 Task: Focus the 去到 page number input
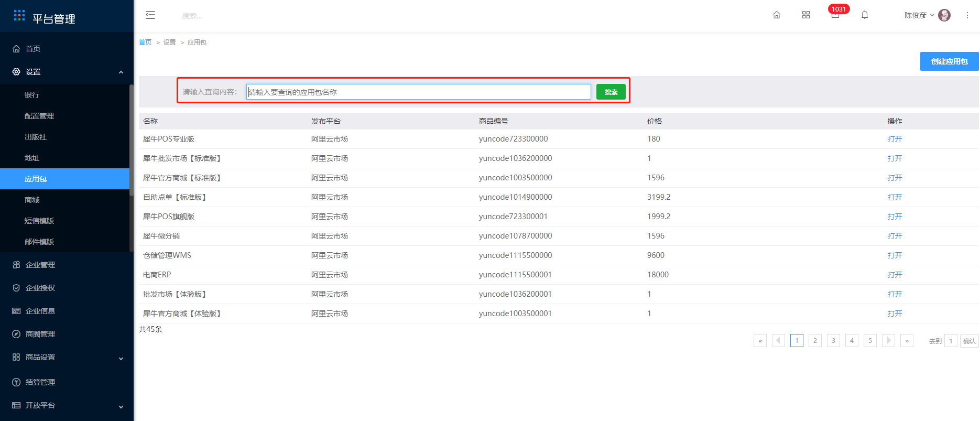[951, 341]
